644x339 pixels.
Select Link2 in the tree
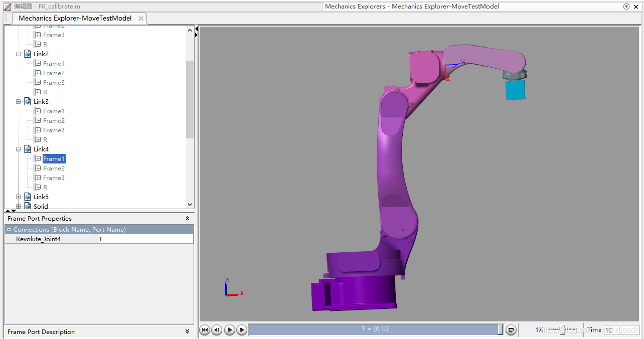click(41, 54)
